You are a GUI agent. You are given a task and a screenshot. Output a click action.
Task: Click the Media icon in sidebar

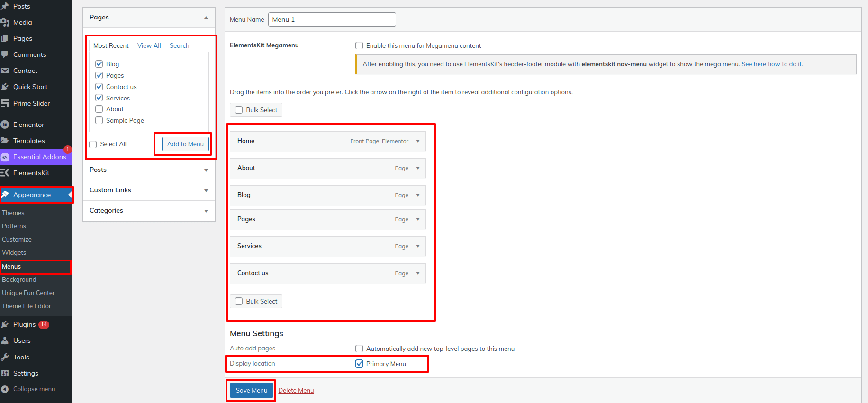point(5,22)
